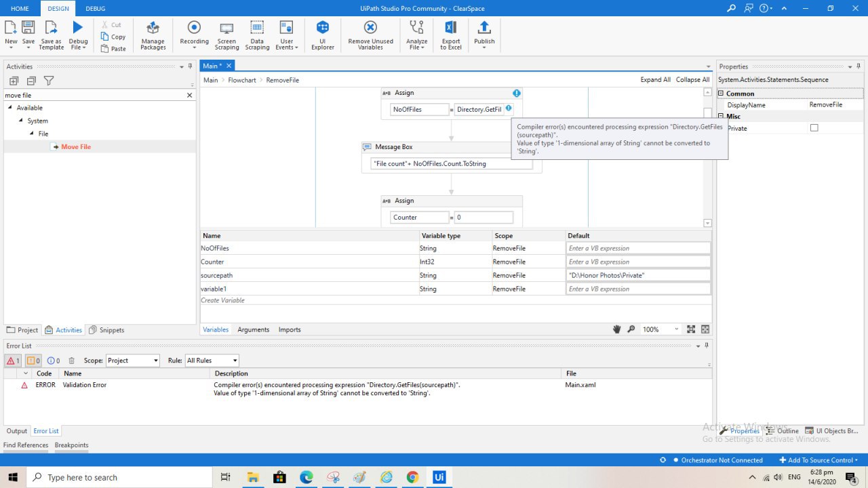The image size is (868, 488).
Task: Switch to the Output tab
Action: [17, 431]
